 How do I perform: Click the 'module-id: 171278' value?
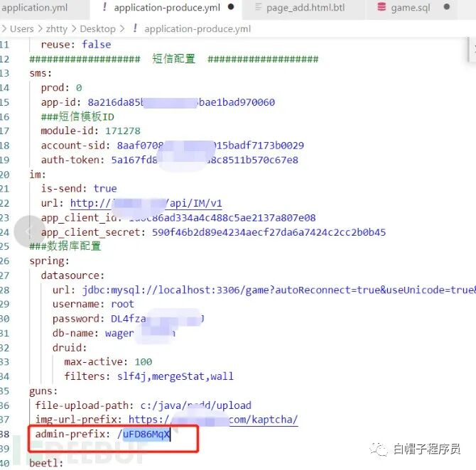[123, 131]
